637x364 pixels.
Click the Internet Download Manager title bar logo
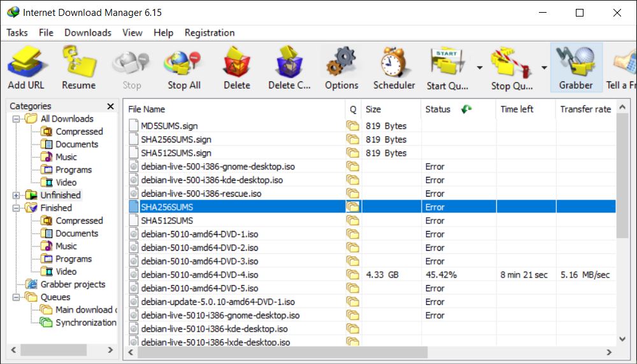click(x=13, y=12)
